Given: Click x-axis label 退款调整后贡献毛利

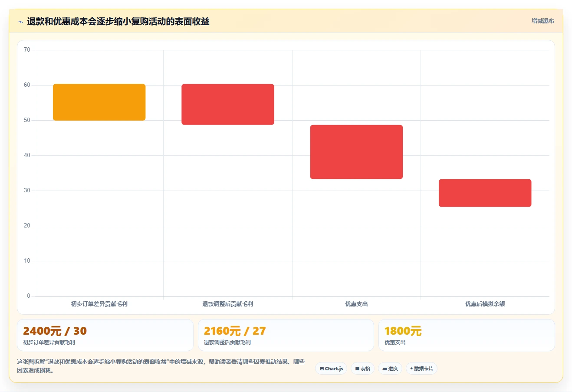Looking at the screenshot, I should [x=228, y=304].
